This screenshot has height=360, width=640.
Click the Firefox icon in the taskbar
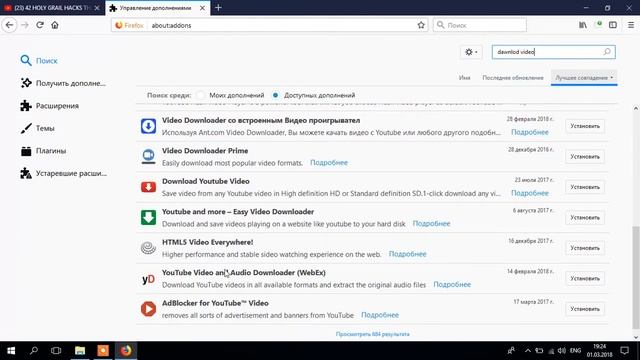click(126, 351)
